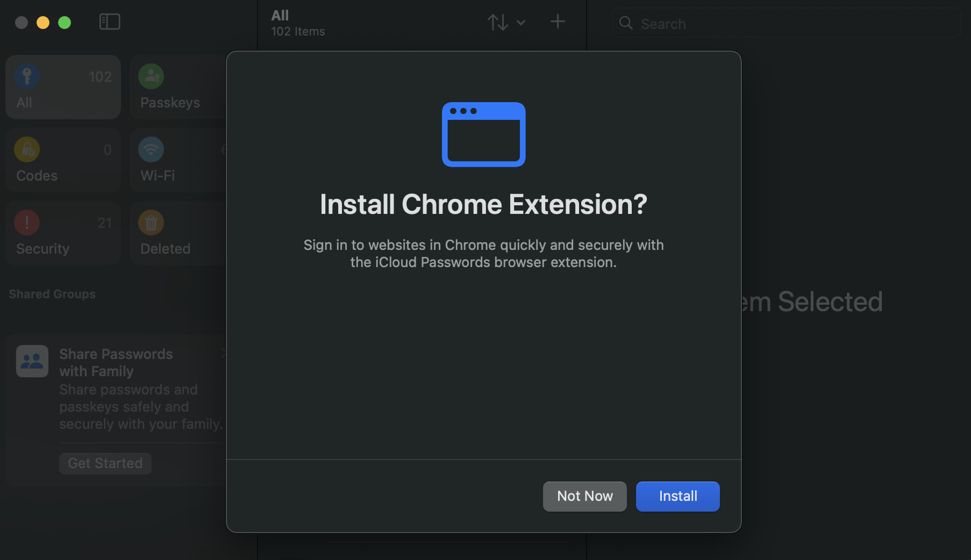Click the Wi-Fi category icon

click(x=151, y=149)
